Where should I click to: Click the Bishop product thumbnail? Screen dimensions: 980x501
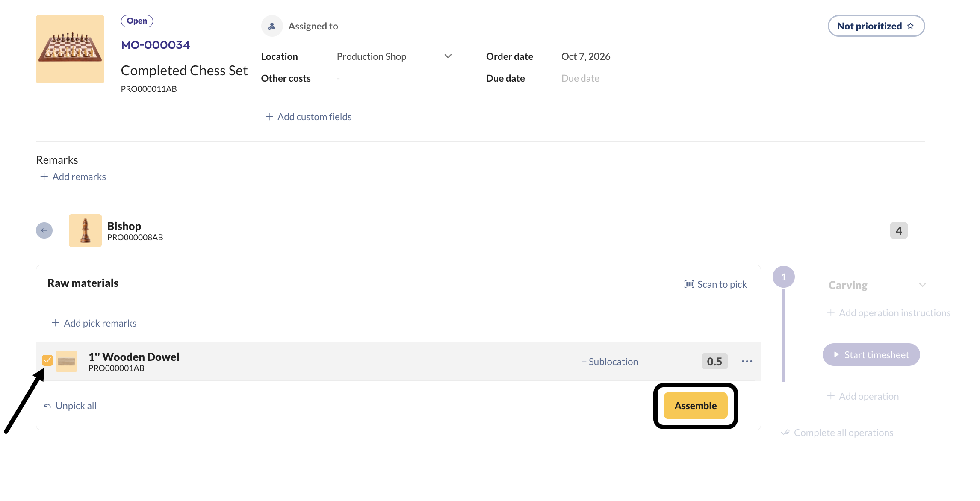pos(85,230)
